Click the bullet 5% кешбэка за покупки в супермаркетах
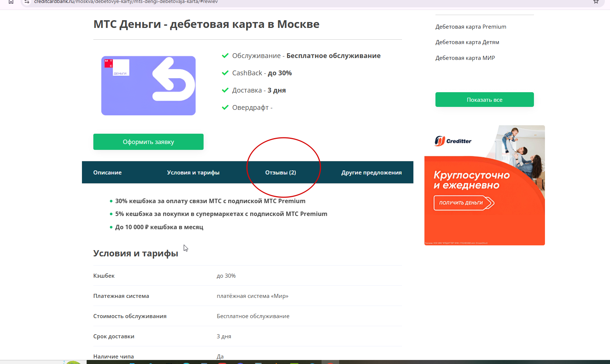Screen dimensions: 610x364 click(x=221, y=214)
